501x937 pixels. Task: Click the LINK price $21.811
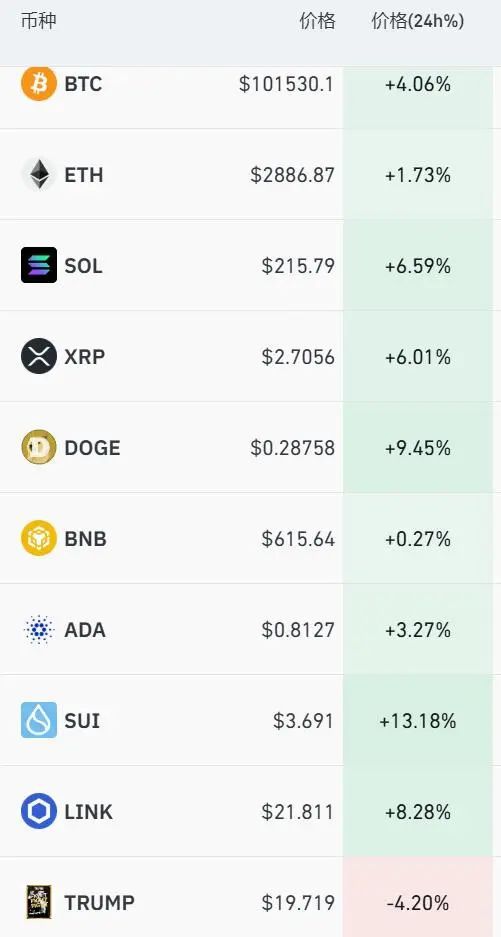(x=298, y=812)
